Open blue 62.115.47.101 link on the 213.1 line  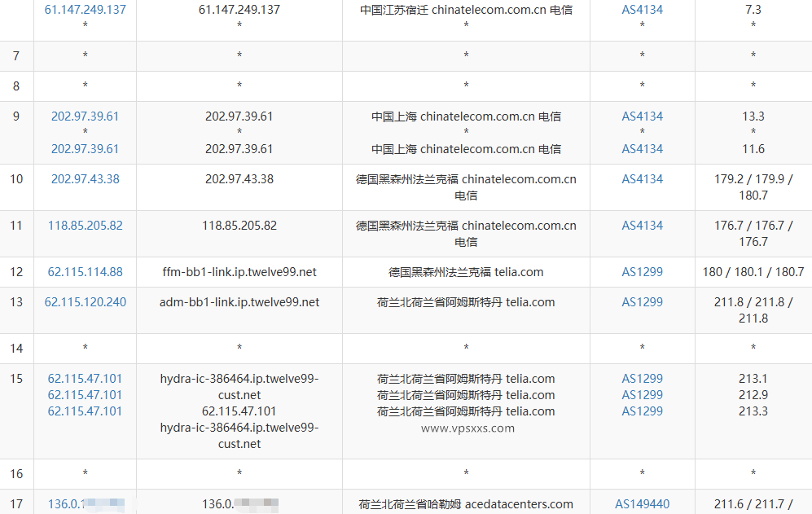85,379
